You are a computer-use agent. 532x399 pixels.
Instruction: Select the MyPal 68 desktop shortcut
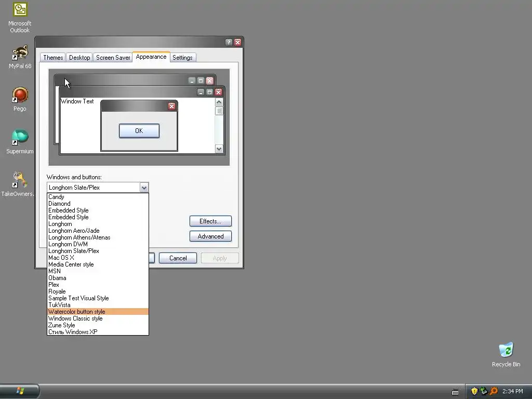pos(20,57)
